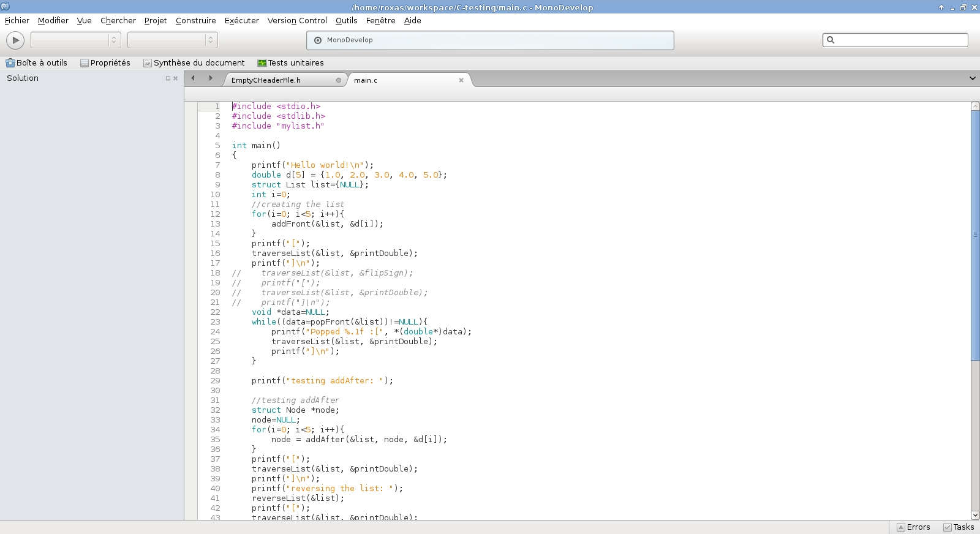Open the Chercher menu
Screen dimensions: 980x534
pyautogui.click(x=118, y=20)
